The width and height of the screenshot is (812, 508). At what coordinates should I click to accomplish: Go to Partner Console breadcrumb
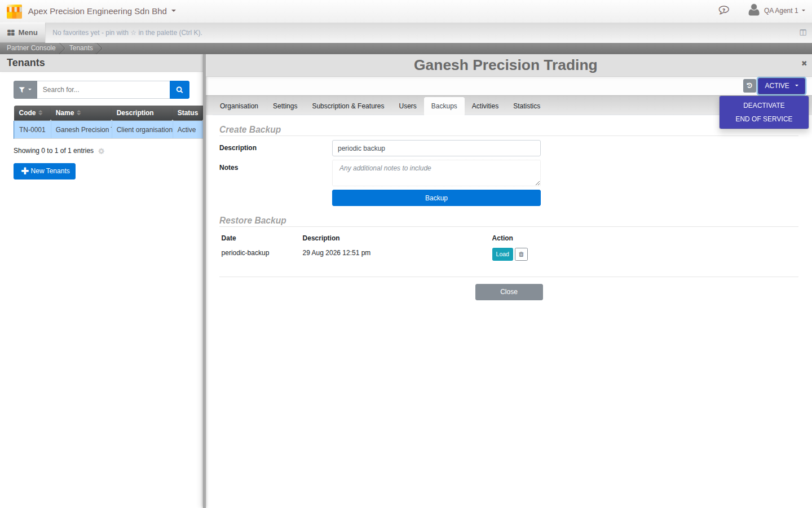[x=31, y=48]
